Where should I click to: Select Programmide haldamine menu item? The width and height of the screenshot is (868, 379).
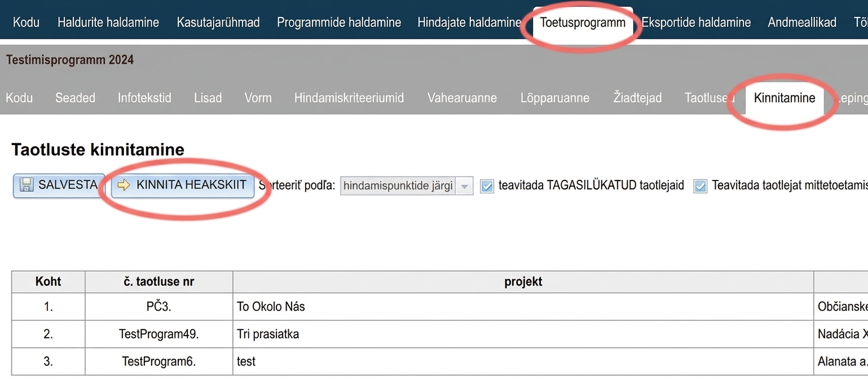(x=339, y=23)
